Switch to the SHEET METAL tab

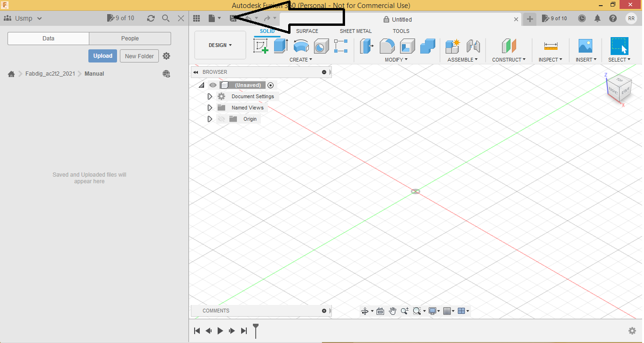[356, 31]
